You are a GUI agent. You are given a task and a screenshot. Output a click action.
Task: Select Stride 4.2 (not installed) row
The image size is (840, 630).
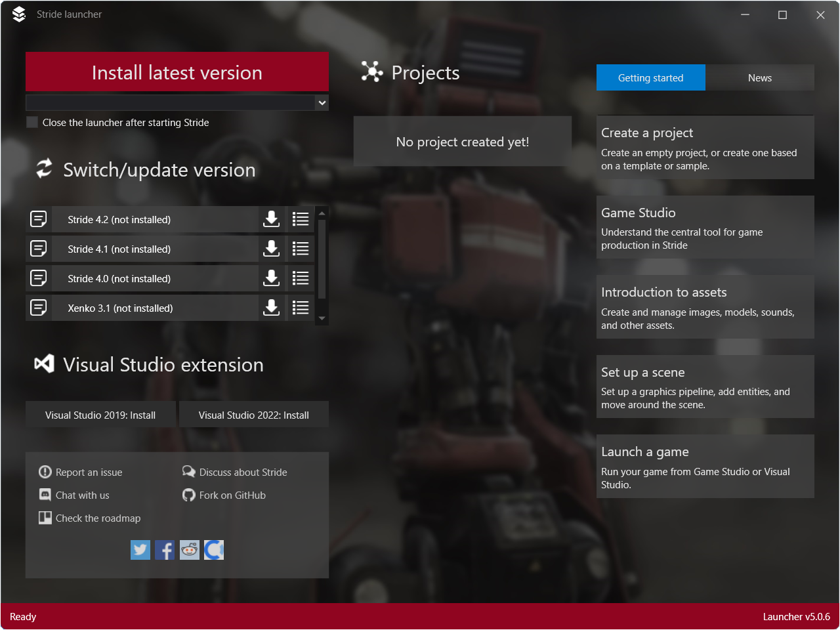point(155,219)
